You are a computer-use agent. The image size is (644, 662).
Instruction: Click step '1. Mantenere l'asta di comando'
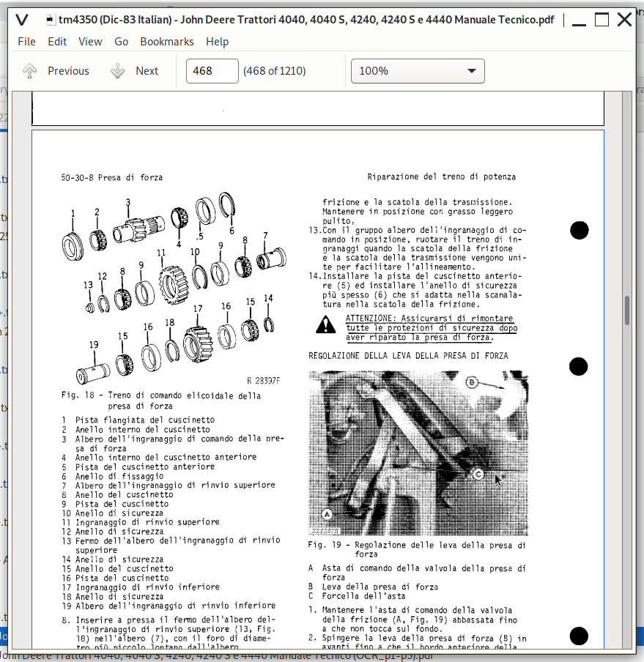click(x=412, y=620)
